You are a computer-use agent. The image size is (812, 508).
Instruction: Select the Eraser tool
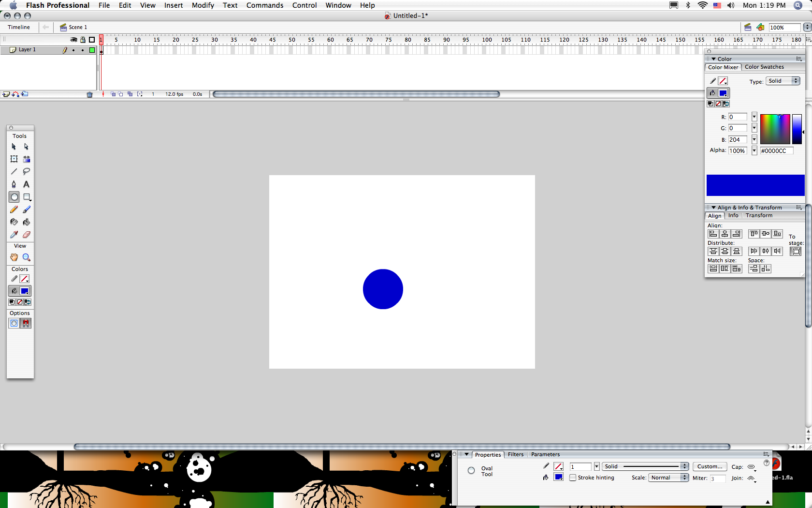click(26, 235)
